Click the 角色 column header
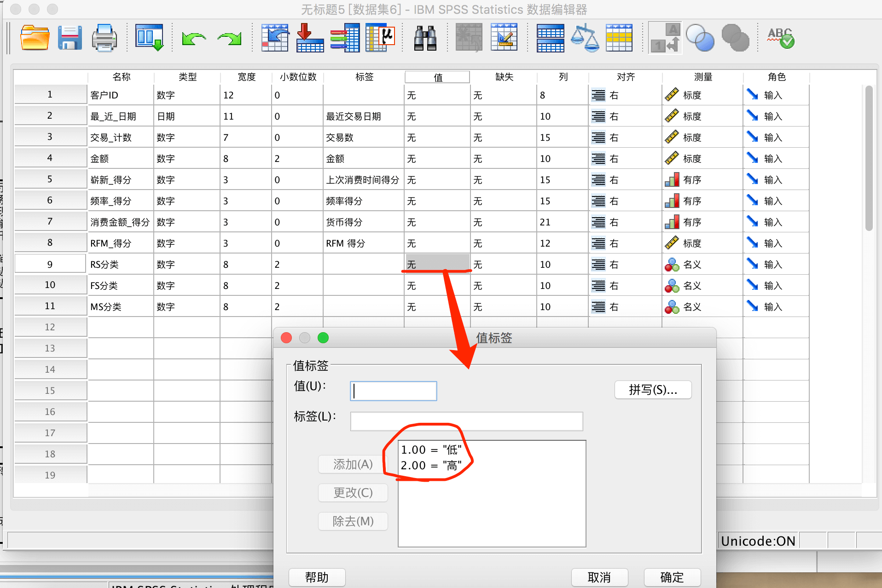The height and width of the screenshot is (588, 882). pos(777,77)
